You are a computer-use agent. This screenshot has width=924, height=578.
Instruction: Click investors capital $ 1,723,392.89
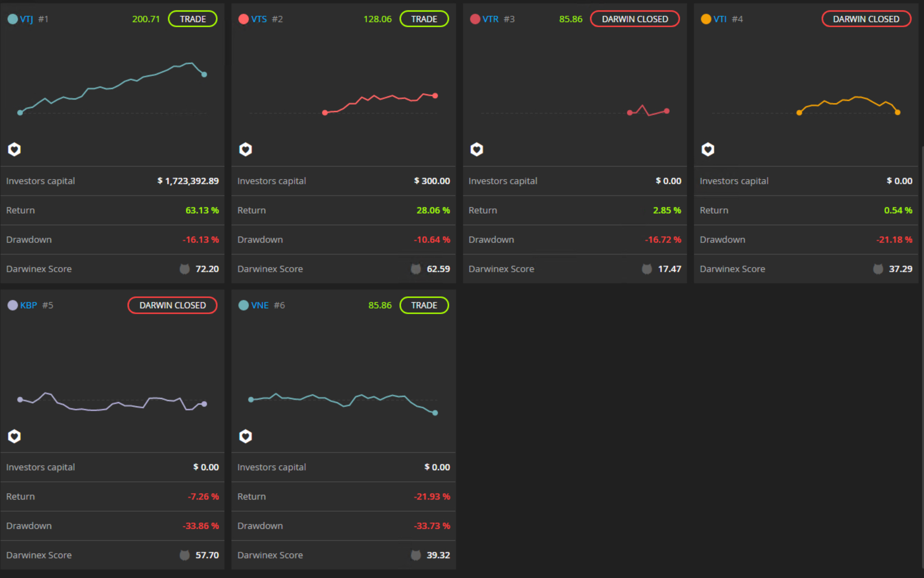(188, 181)
